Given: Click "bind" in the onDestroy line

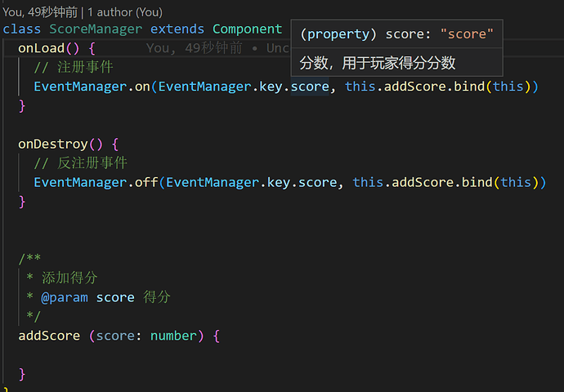Looking at the screenshot, I should 477,182.
